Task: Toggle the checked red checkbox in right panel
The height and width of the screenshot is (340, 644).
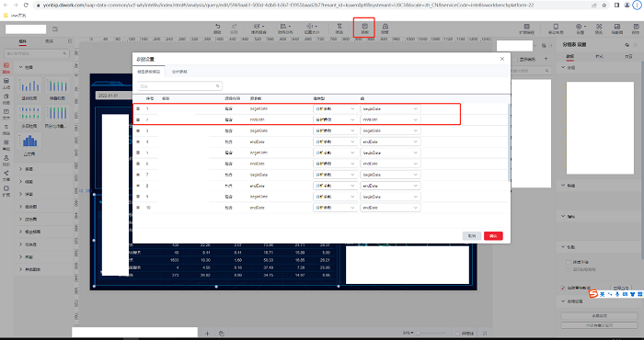Action: [563, 288]
